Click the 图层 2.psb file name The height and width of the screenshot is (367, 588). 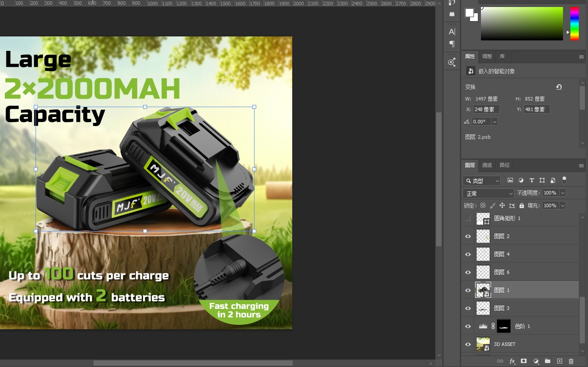(478, 137)
